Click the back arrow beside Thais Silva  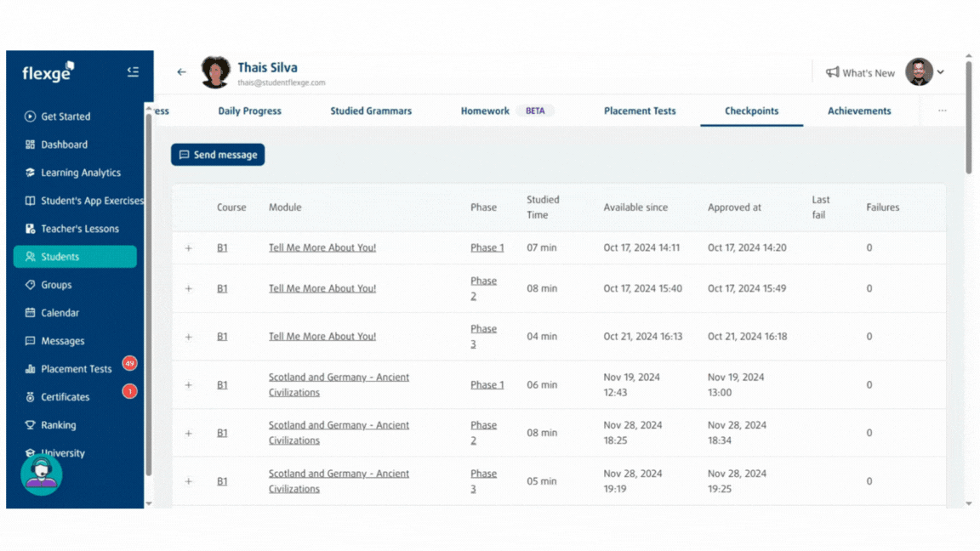point(181,72)
